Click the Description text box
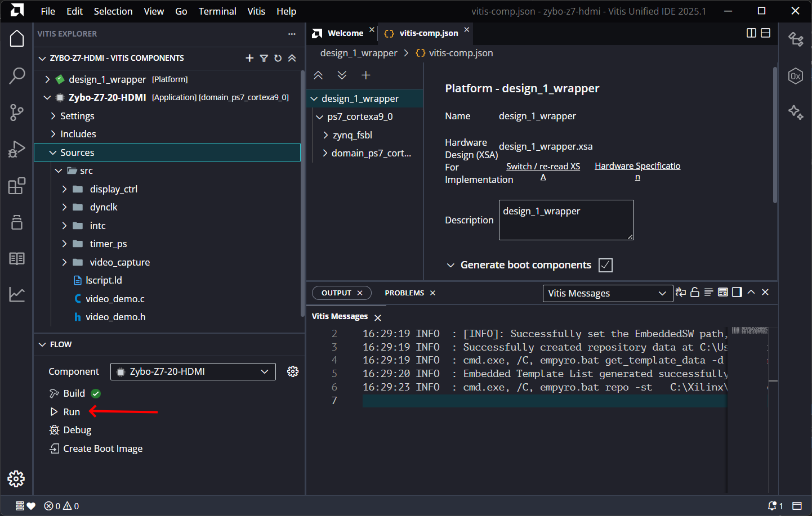Screen dimensions: 812x516 coord(566,220)
